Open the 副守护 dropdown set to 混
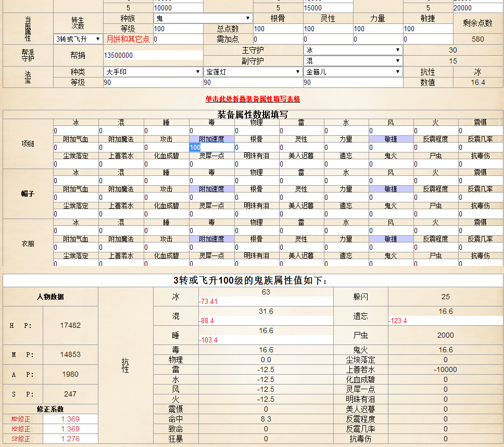 click(x=353, y=61)
